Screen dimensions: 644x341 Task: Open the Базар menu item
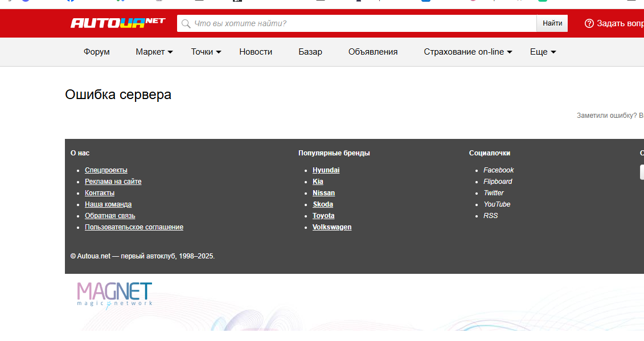pos(310,52)
